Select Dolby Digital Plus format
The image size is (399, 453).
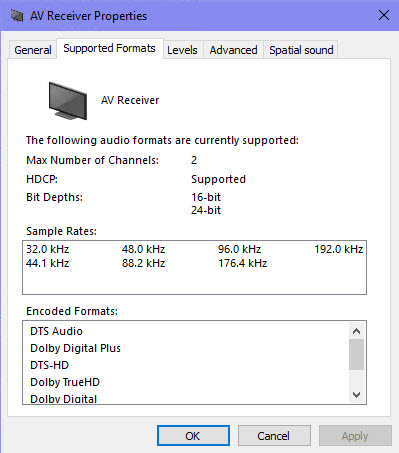[x=75, y=348]
